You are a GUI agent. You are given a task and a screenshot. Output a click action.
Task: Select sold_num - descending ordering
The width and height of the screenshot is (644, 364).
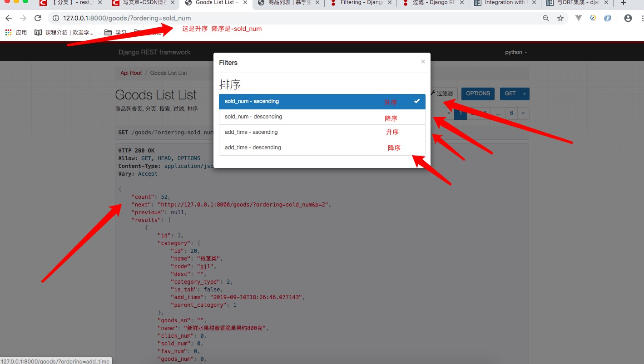click(322, 117)
